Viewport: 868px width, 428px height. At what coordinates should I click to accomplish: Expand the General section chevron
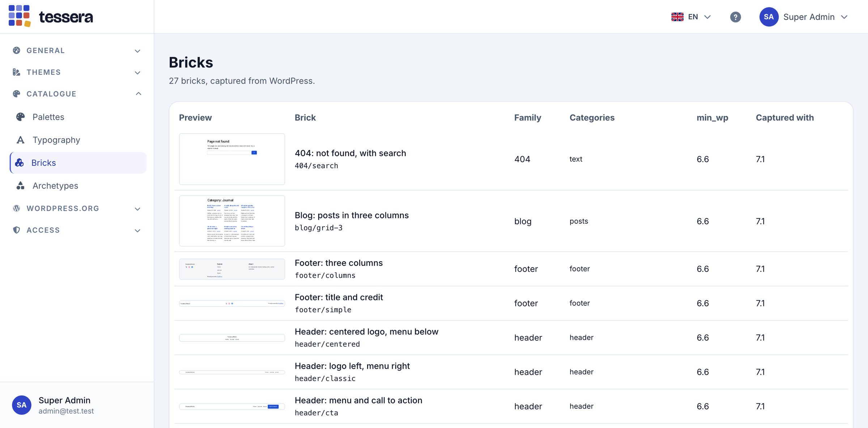[x=137, y=51]
